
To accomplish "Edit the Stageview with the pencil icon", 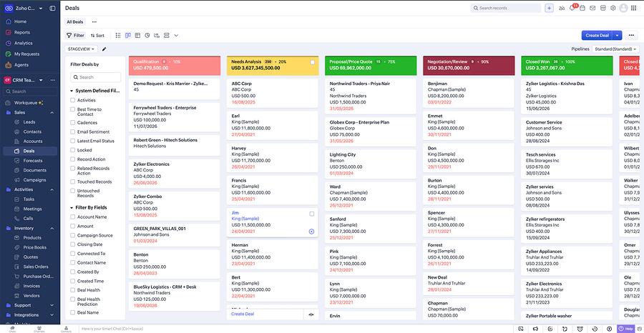I will tap(104, 49).
